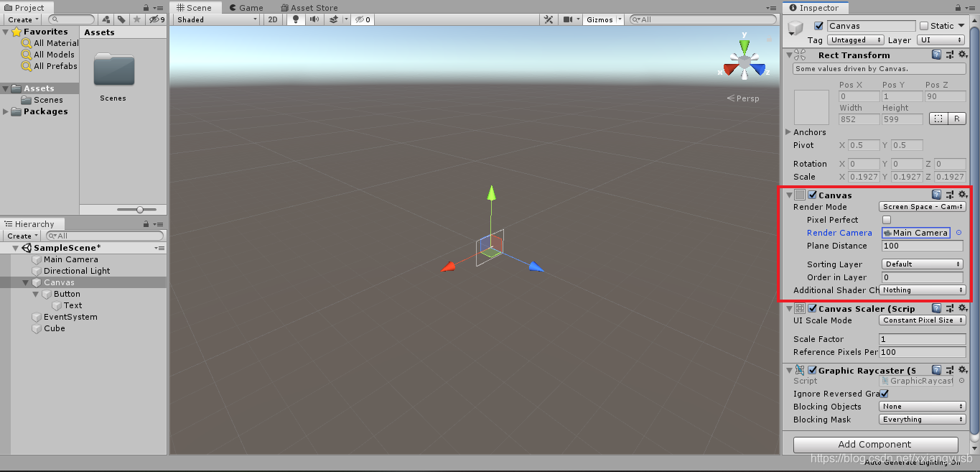Click the red X axis cone on scene gizmo

click(730, 70)
